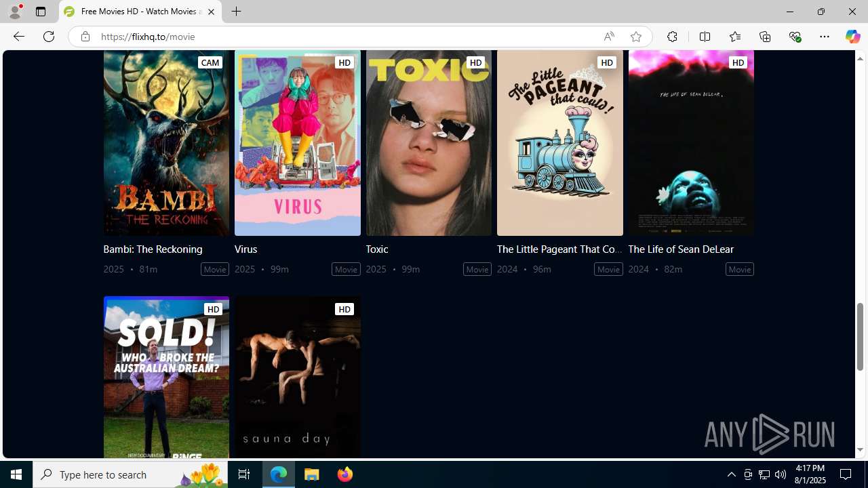The width and height of the screenshot is (868, 488).
Task: Select the Free Movies HD tab
Action: [140, 12]
